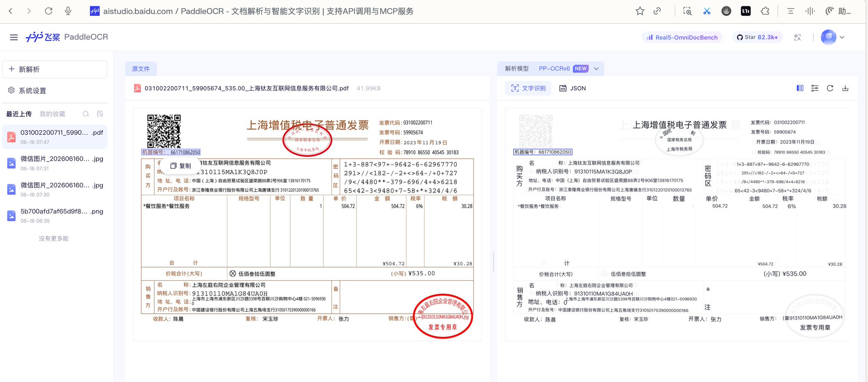Click the microphone icon in browser toolbar
The width and height of the screenshot is (868, 382).
[x=68, y=11]
